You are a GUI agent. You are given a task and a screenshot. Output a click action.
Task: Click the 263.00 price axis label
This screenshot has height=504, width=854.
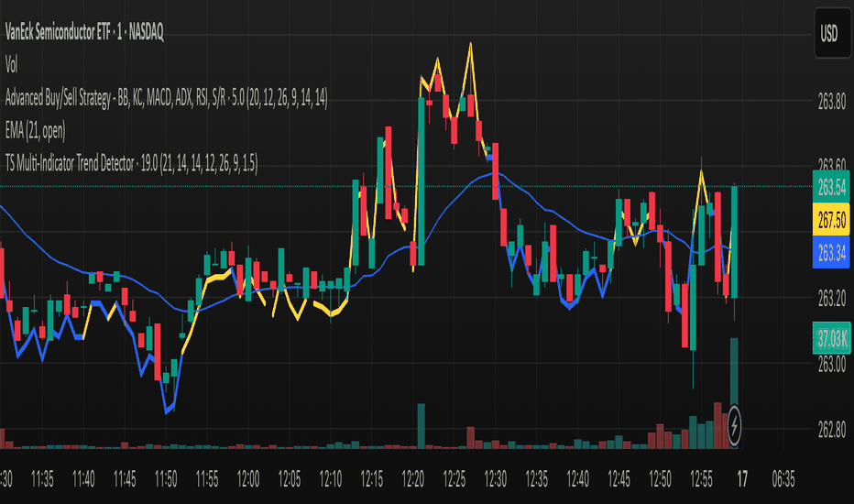[x=832, y=364]
